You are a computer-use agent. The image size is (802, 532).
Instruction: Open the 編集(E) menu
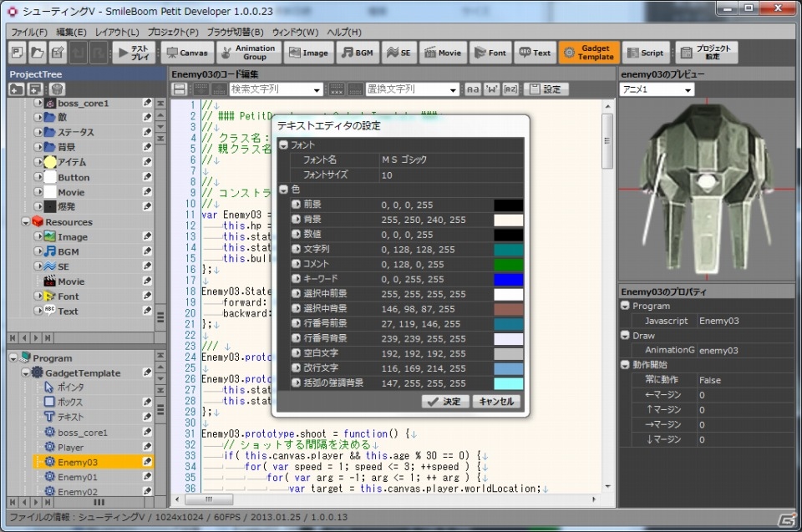[x=71, y=32]
